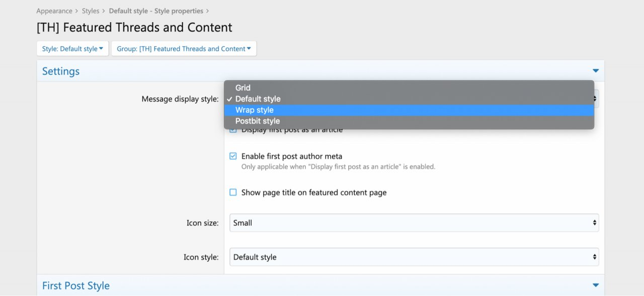Image resolution: width=644 pixels, height=296 pixels.
Task: Open the Group selector button
Action: [184, 49]
